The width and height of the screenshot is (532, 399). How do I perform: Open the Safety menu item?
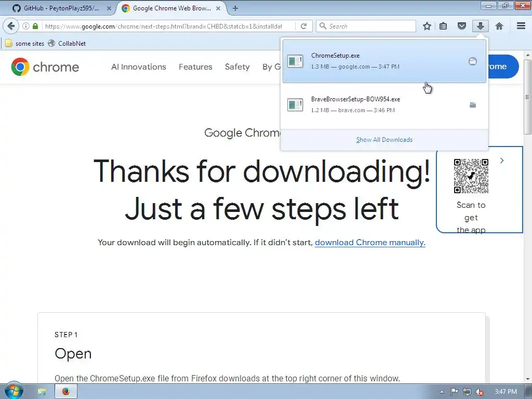click(237, 67)
